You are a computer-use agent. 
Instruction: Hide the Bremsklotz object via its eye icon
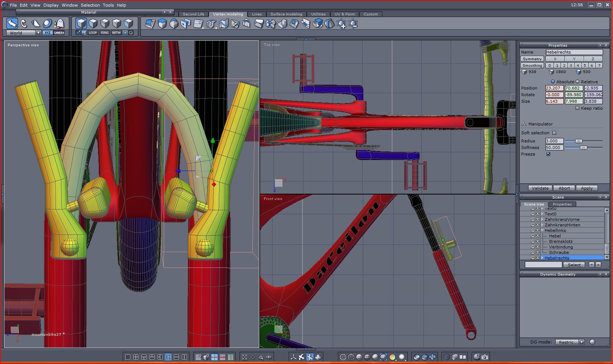538,241
